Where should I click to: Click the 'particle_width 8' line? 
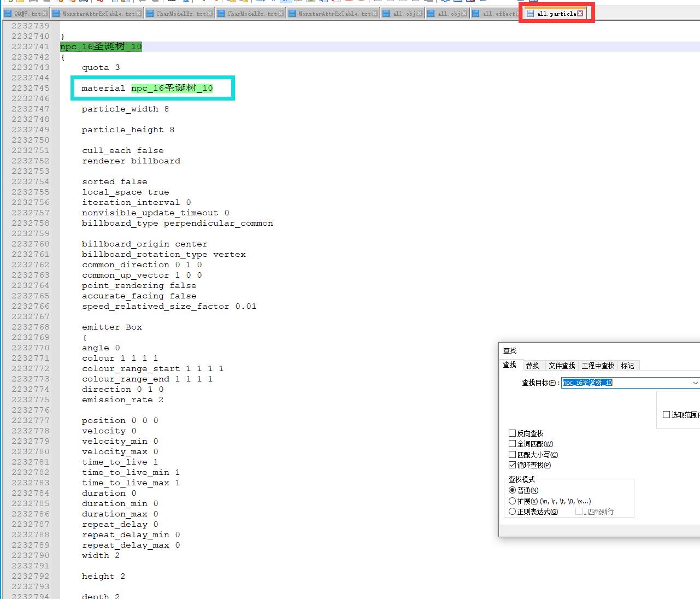coord(126,109)
